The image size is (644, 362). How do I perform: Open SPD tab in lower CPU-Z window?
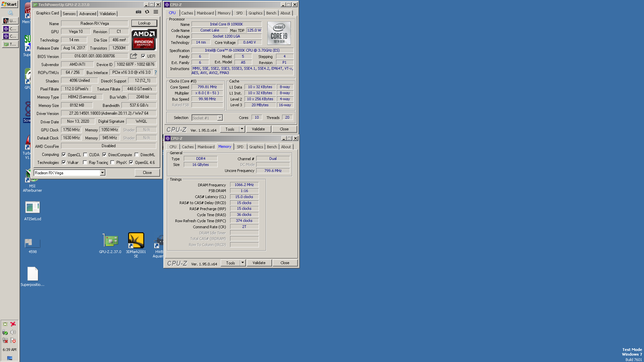click(x=240, y=147)
